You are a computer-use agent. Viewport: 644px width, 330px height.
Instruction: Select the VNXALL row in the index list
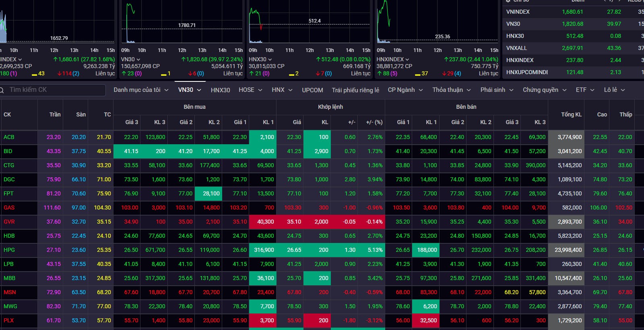(573, 48)
